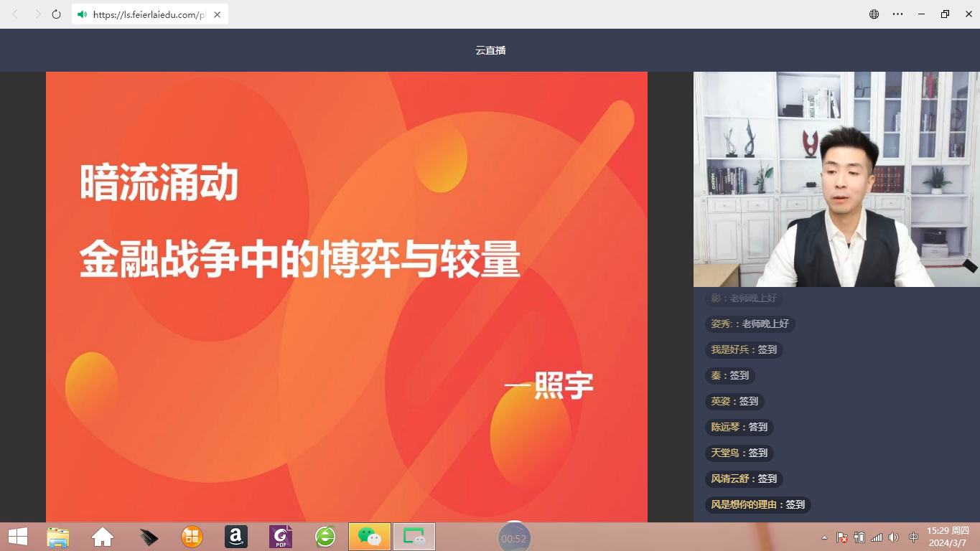The height and width of the screenshot is (551, 980).
Task: Click the 00:52 recording timer circle
Action: point(514,538)
